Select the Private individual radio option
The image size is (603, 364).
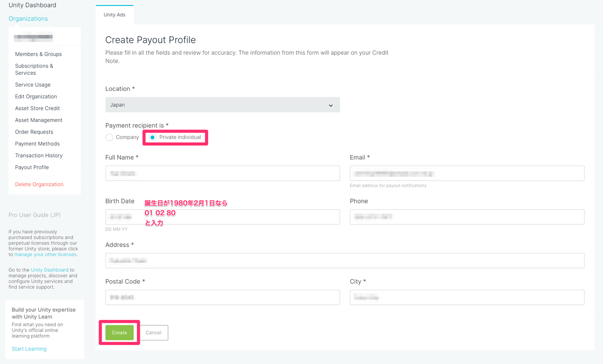click(x=153, y=137)
